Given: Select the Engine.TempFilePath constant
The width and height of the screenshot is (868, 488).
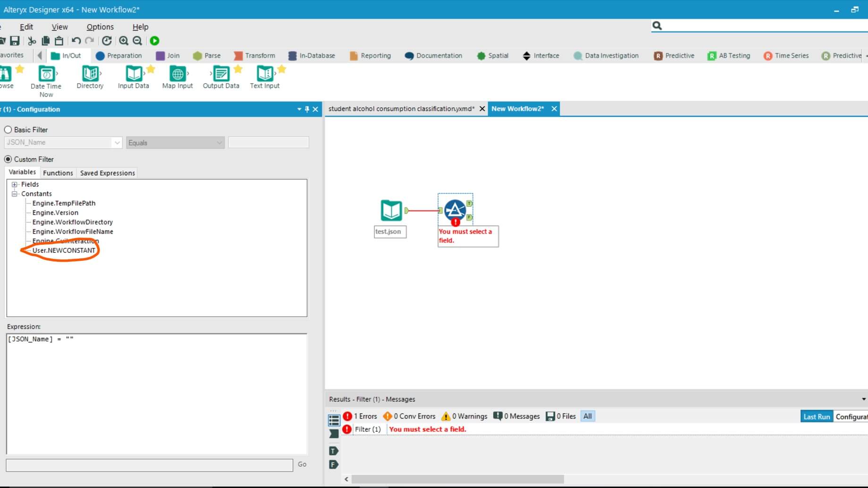Looking at the screenshot, I should click(64, 203).
